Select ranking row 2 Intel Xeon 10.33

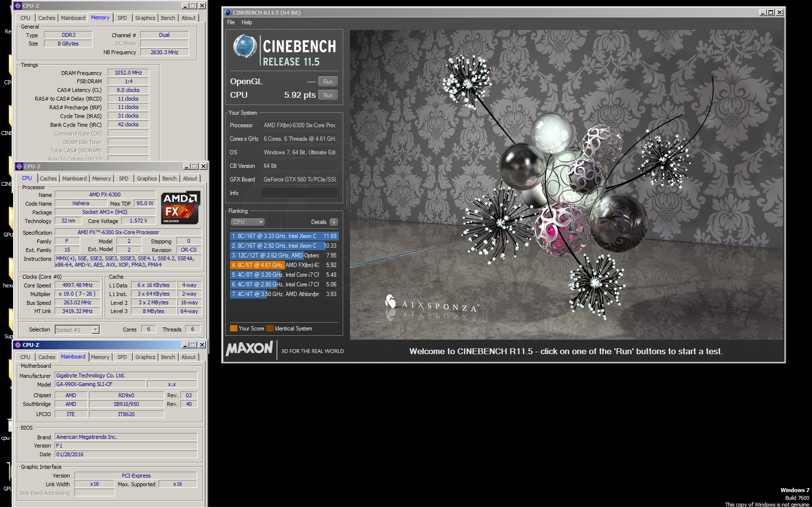(x=284, y=246)
